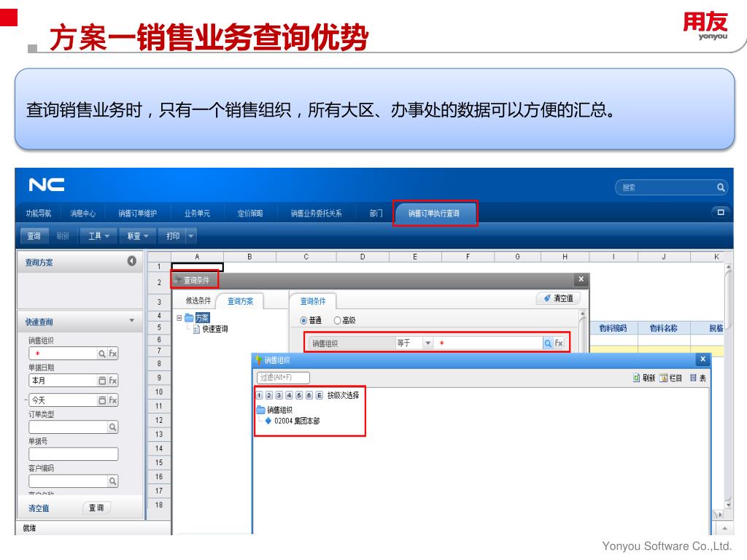
Task: Click the 过滤(Alt+F) filter field
Action: coord(283,378)
